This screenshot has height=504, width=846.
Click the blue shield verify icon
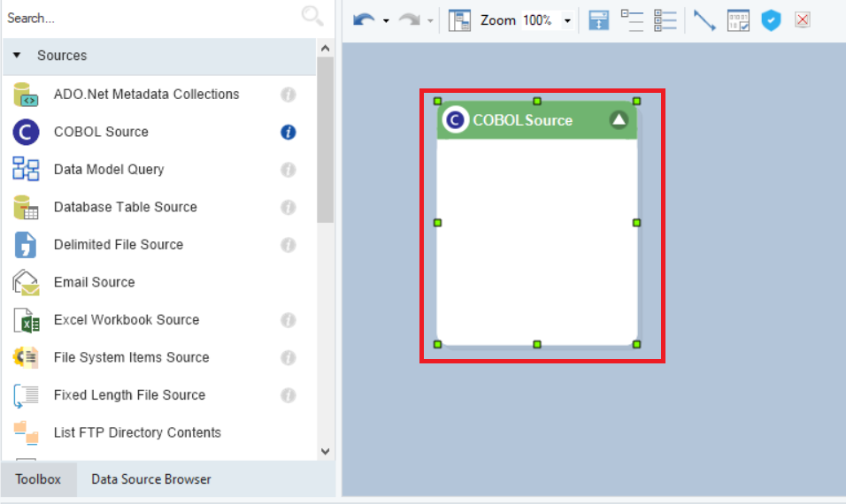pyautogui.click(x=771, y=20)
